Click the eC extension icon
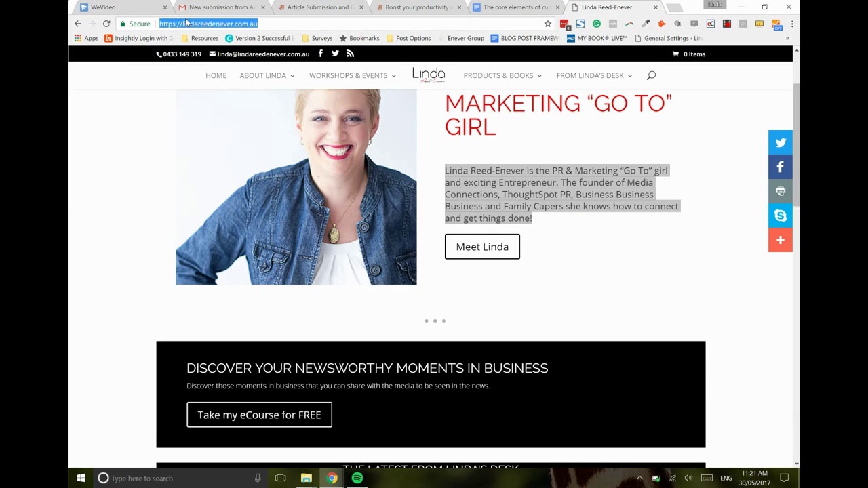The width and height of the screenshot is (868, 488). coord(711,24)
